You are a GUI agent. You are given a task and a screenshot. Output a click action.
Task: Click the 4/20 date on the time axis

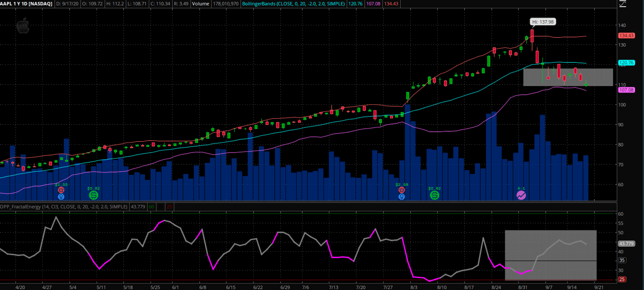point(20,287)
